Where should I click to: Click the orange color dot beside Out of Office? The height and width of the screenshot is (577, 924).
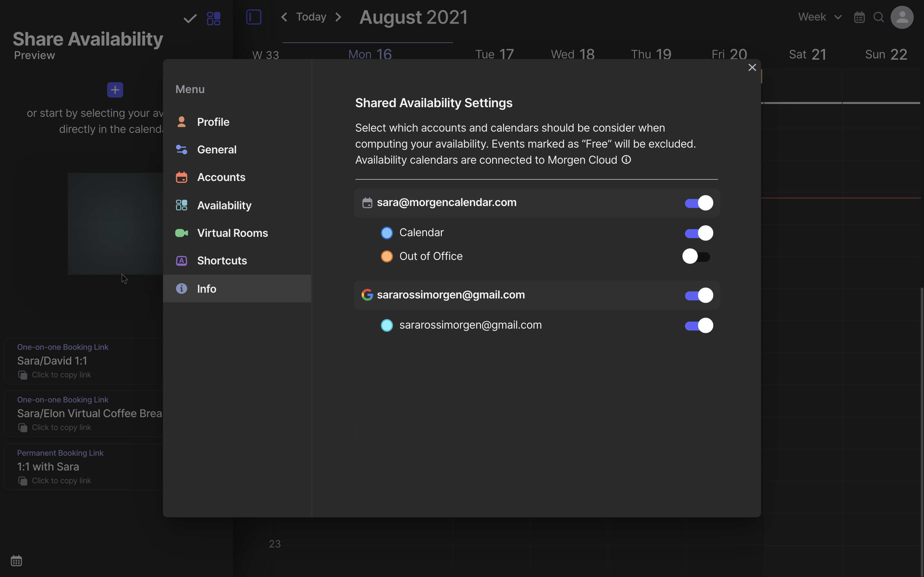[387, 256]
